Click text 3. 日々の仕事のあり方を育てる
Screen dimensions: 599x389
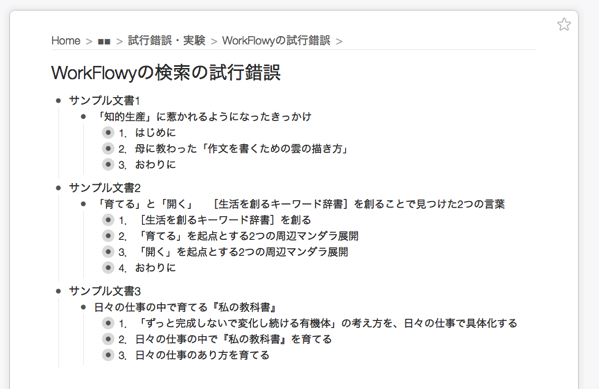(194, 355)
